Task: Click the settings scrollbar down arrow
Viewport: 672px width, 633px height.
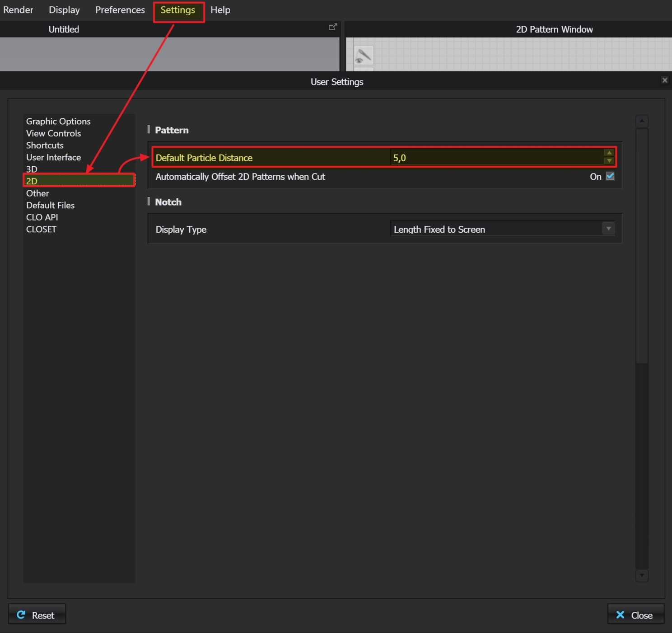Action: click(x=642, y=575)
